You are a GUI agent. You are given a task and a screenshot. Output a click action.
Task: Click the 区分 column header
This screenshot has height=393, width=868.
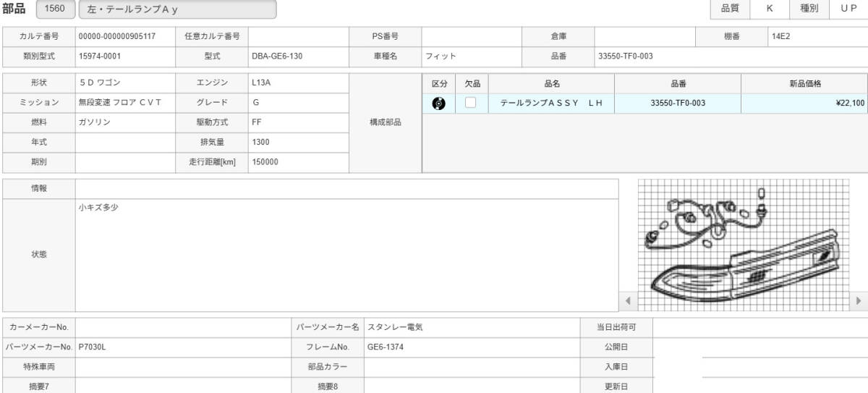coord(439,84)
